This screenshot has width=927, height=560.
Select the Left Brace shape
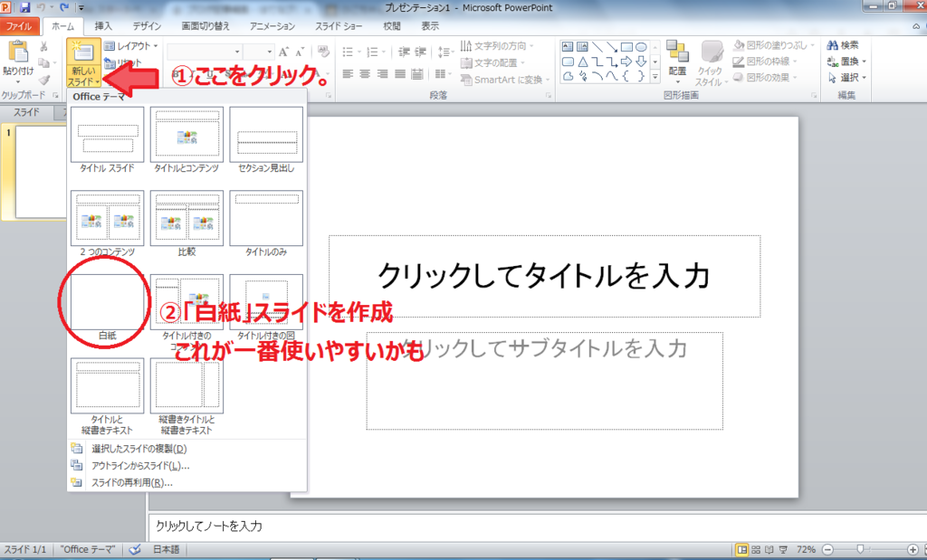point(626,76)
